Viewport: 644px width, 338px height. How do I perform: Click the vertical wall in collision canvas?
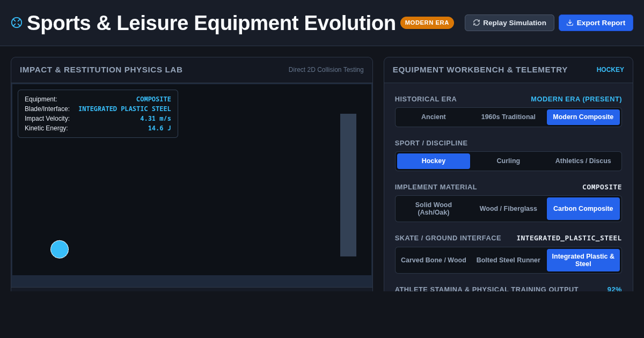click(x=348, y=185)
